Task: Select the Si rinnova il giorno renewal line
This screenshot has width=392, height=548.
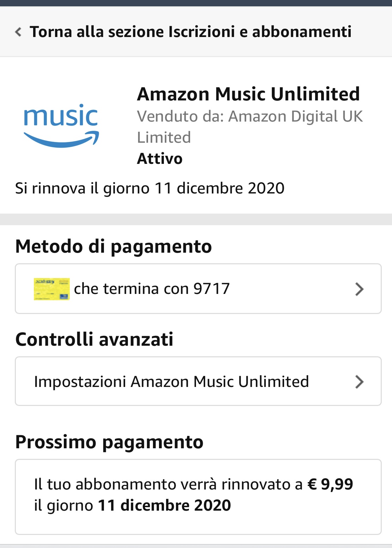Action: pos(150,188)
